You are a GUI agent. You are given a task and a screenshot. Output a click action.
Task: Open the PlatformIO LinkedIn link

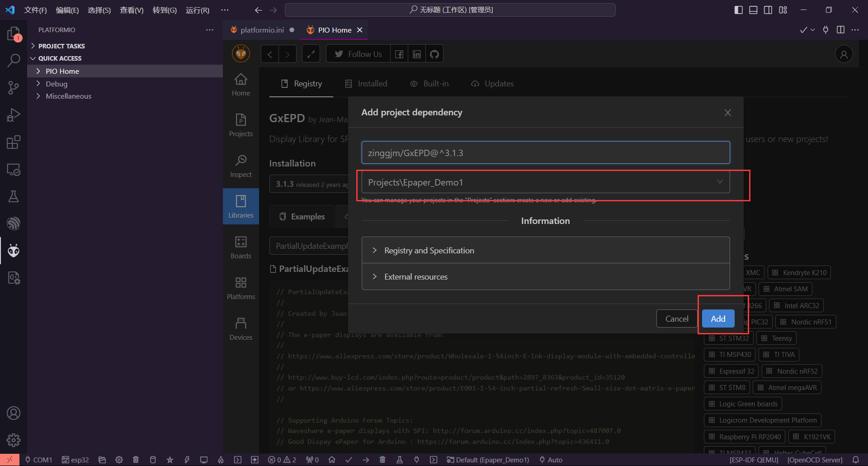[x=417, y=54]
